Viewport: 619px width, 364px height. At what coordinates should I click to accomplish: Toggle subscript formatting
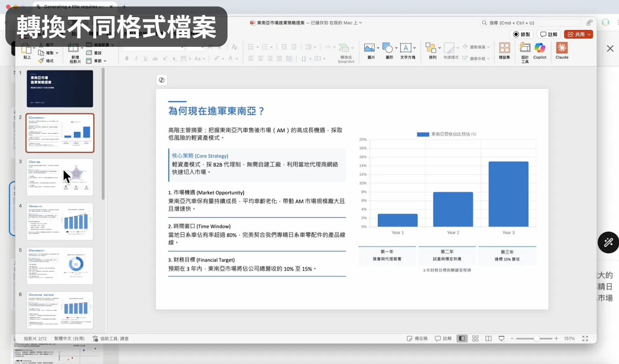(x=175, y=58)
